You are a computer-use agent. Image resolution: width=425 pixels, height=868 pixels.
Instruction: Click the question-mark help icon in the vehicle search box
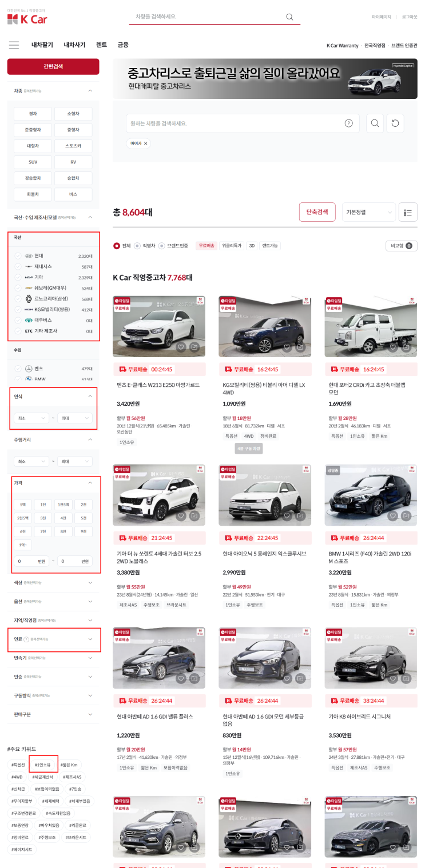pyautogui.click(x=349, y=123)
